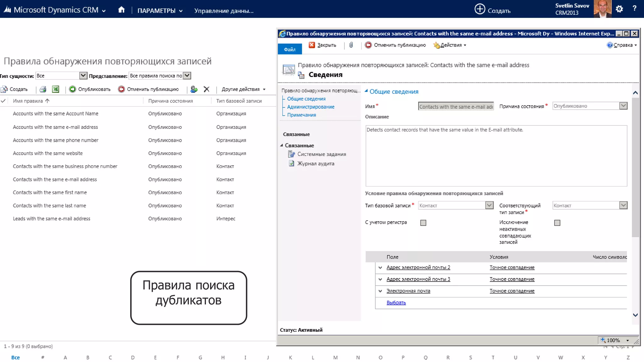Open the Dynamics CRM main menu chevron
Screen dimensions: 644x362
click(x=104, y=11)
